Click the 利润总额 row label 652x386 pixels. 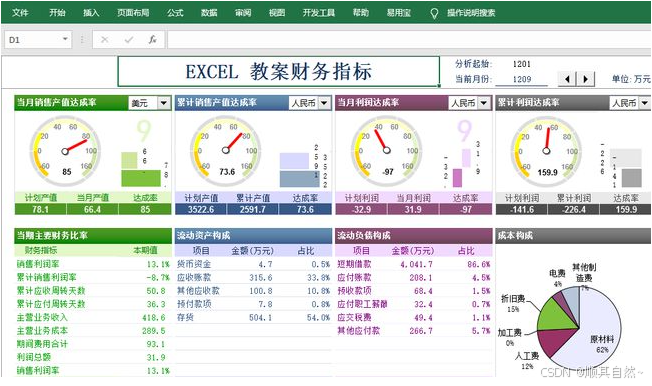tap(34, 357)
